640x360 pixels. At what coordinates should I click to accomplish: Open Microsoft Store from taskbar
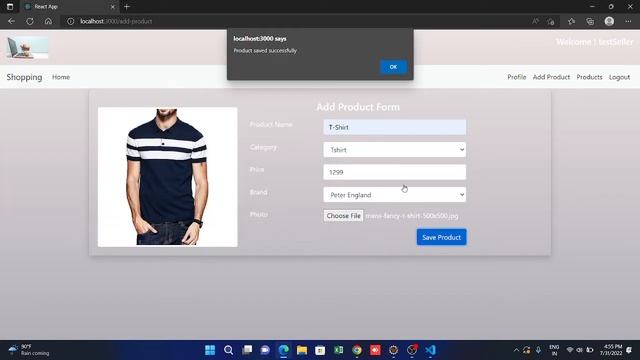click(320, 350)
